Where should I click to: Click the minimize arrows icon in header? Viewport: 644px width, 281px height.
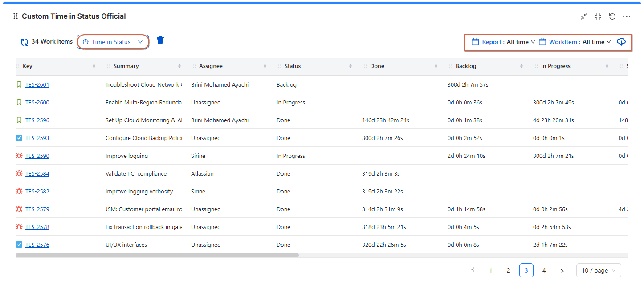click(584, 16)
